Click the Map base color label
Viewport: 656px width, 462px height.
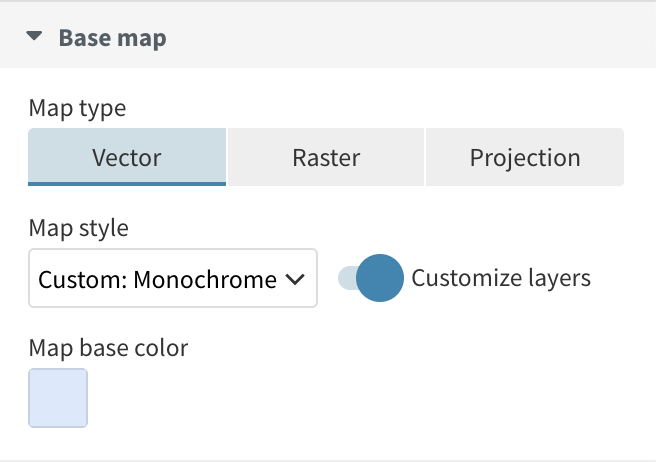click(108, 348)
